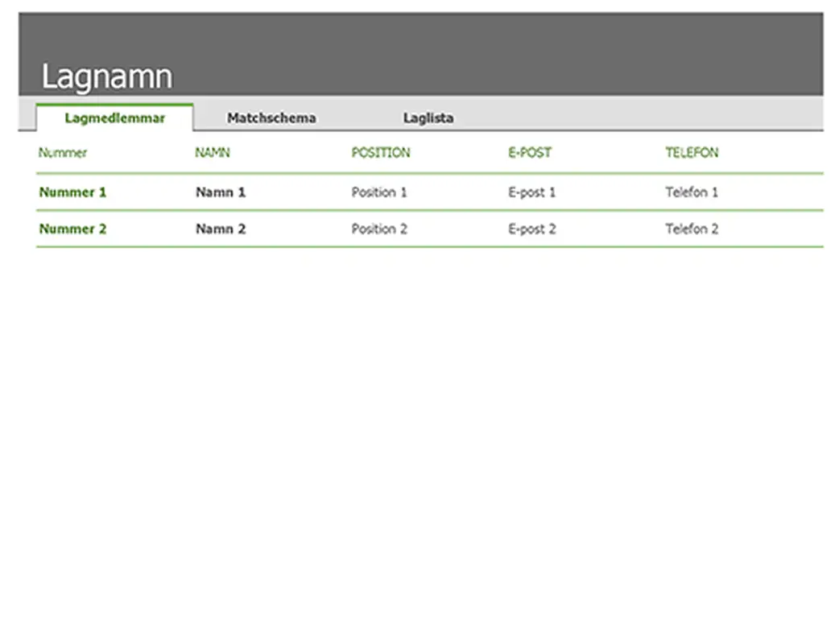Viewport: 839px width, 644px height.
Task: Select the Nummer 1 cell
Action: (72, 192)
